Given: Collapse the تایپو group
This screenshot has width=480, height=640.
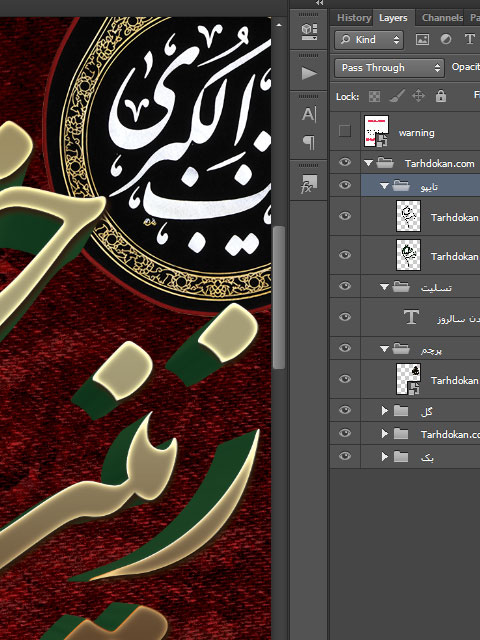Looking at the screenshot, I should click(384, 186).
